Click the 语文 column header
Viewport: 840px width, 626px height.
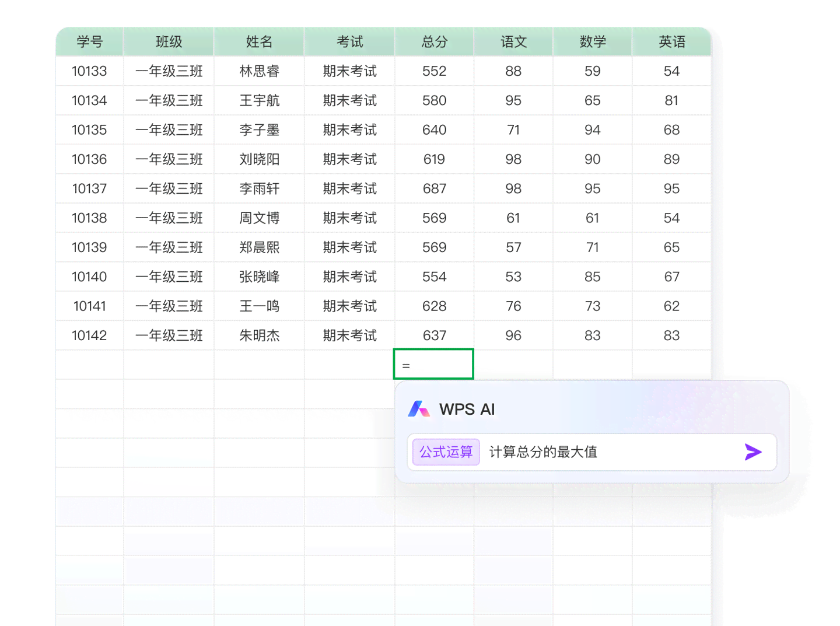513,41
